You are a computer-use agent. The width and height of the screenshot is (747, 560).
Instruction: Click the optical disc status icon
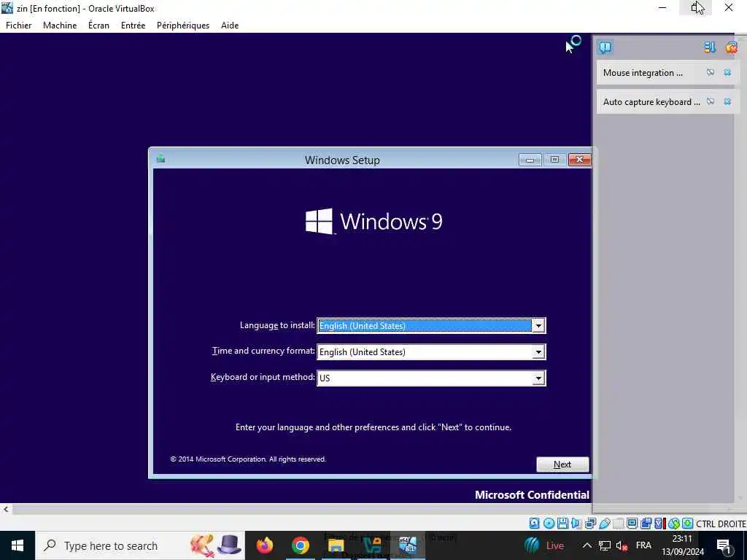coord(549,524)
